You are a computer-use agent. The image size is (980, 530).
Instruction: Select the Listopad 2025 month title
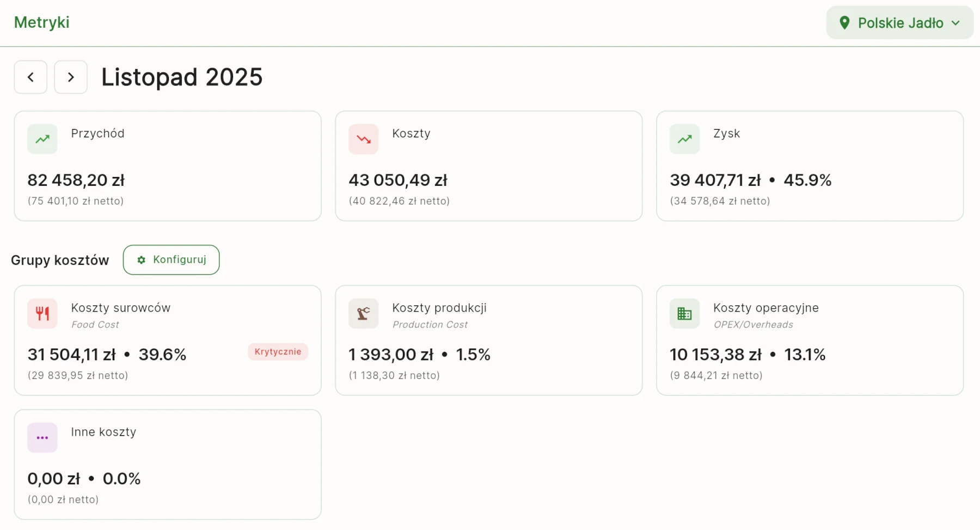pyautogui.click(x=182, y=77)
